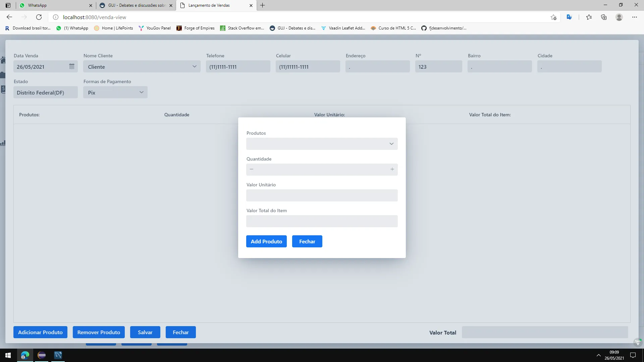Click the browser profile avatar icon

coord(619,17)
